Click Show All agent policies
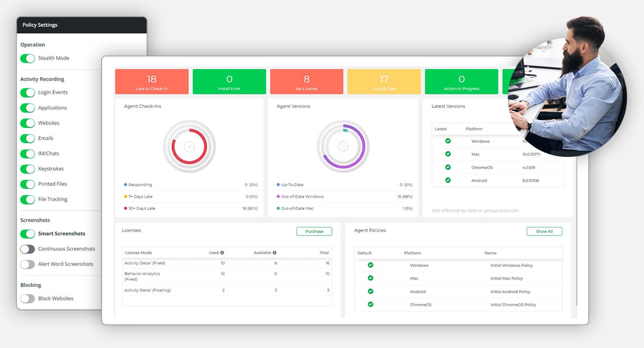Screen dimensions: 644x348 click(x=544, y=231)
